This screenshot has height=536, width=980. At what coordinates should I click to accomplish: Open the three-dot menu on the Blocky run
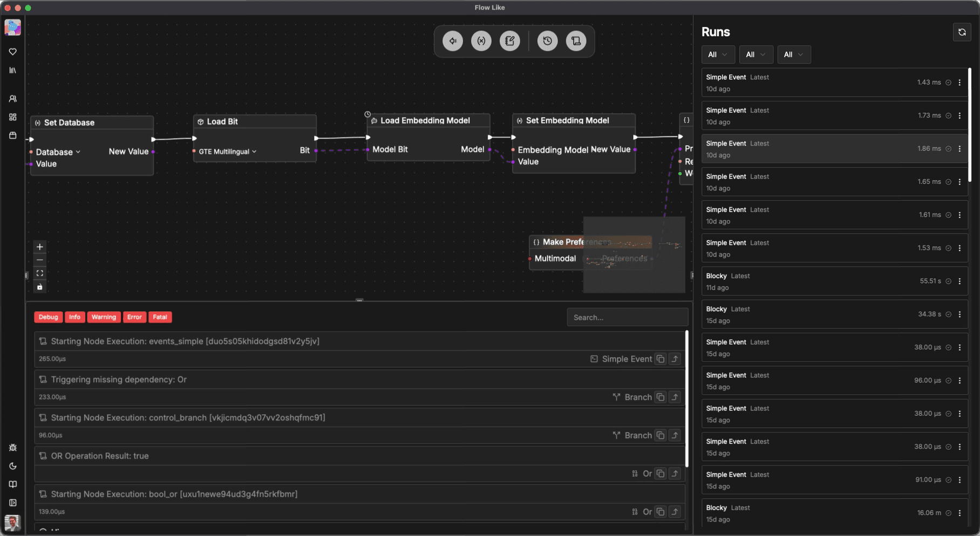[x=960, y=281]
